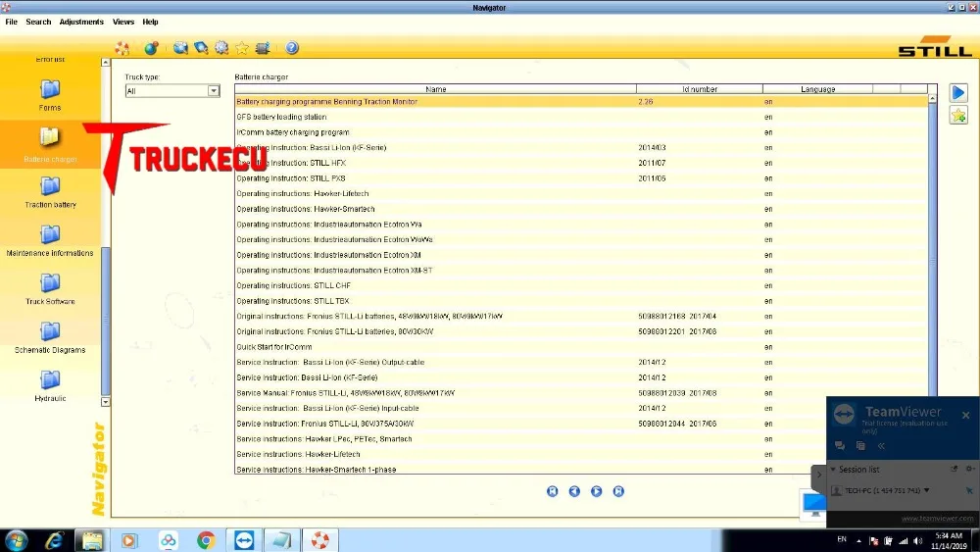Select Battery charging programme Benning Traction Monitor
980x552 pixels.
581,102
